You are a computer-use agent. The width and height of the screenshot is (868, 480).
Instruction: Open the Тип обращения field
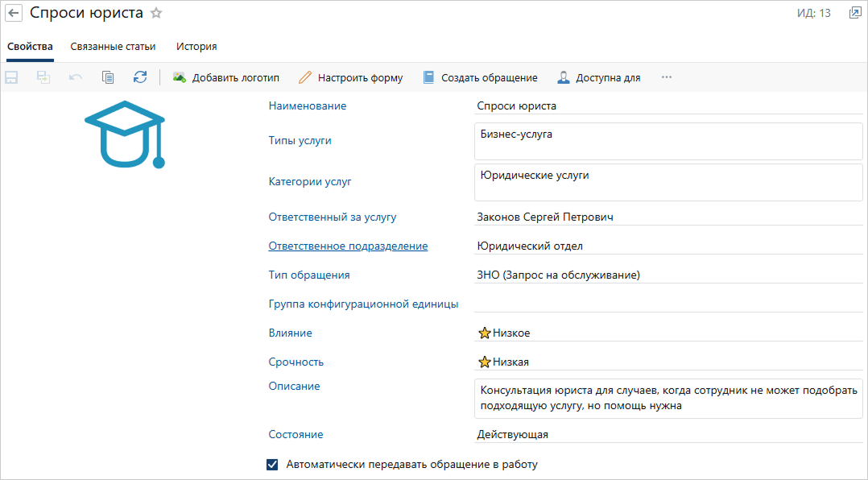[668, 275]
